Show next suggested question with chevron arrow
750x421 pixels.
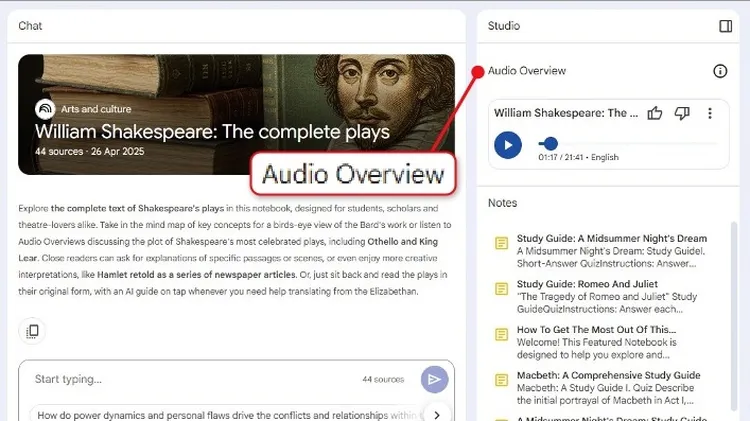point(436,415)
